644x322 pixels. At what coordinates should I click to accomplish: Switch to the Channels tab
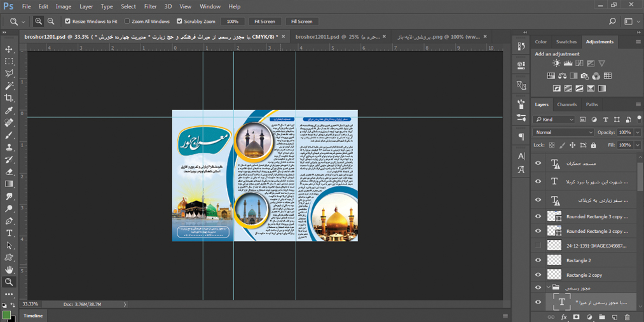pyautogui.click(x=566, y=104)
